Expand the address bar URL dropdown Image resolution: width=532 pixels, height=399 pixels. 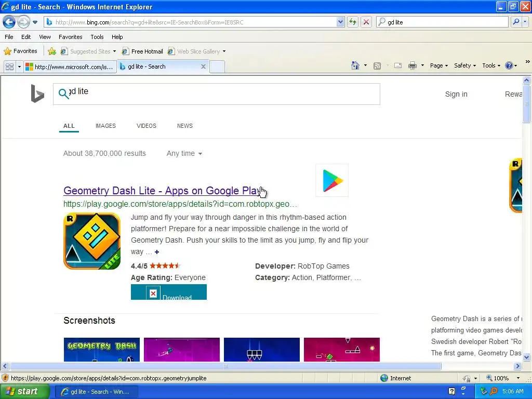tap(340, 22)
